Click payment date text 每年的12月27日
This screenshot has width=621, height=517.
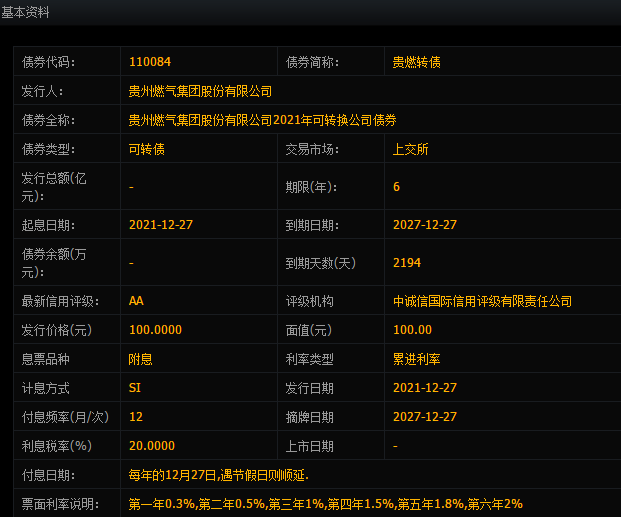(x=172, y=475)
